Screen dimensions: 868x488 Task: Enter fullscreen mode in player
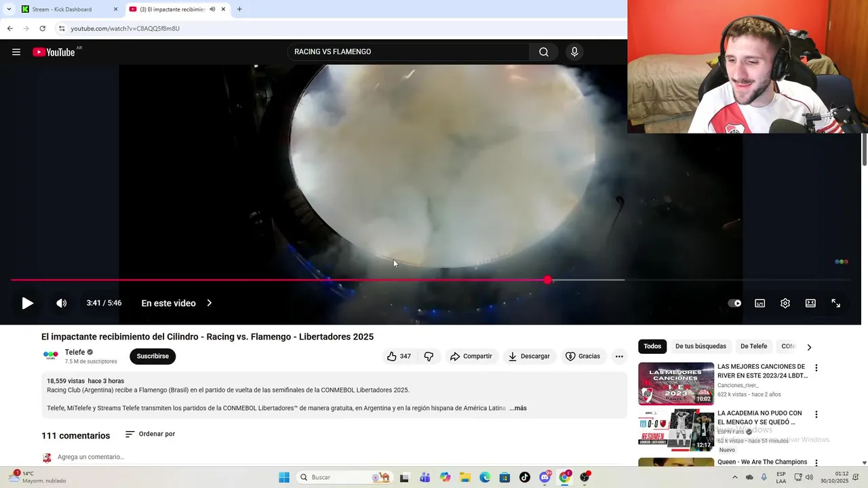click(836, 304)
